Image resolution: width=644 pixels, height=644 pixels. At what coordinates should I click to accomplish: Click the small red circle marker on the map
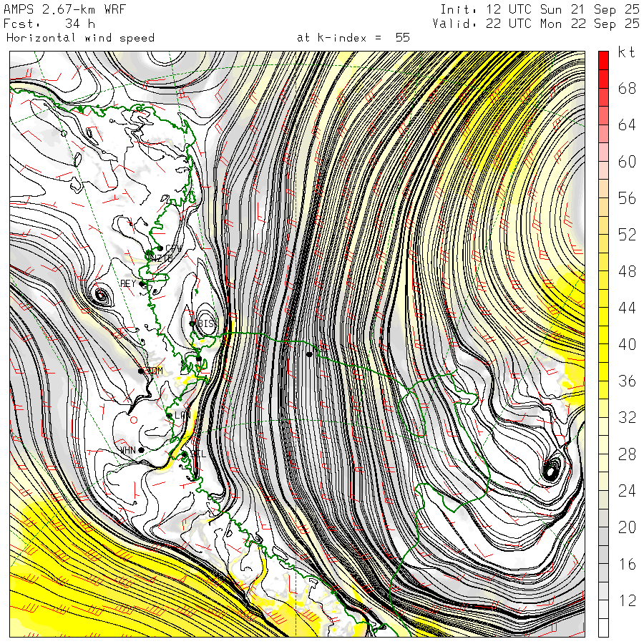click(x=134, y=420)
